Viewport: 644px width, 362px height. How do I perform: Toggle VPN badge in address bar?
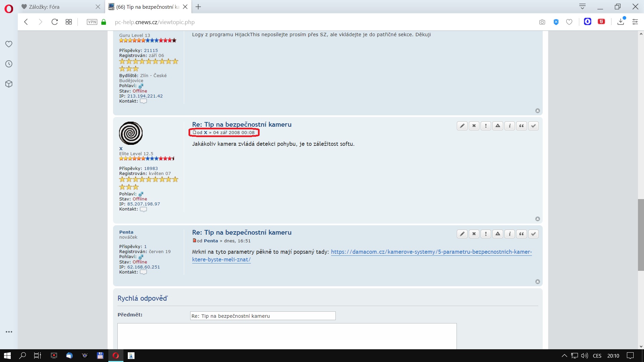92,22
